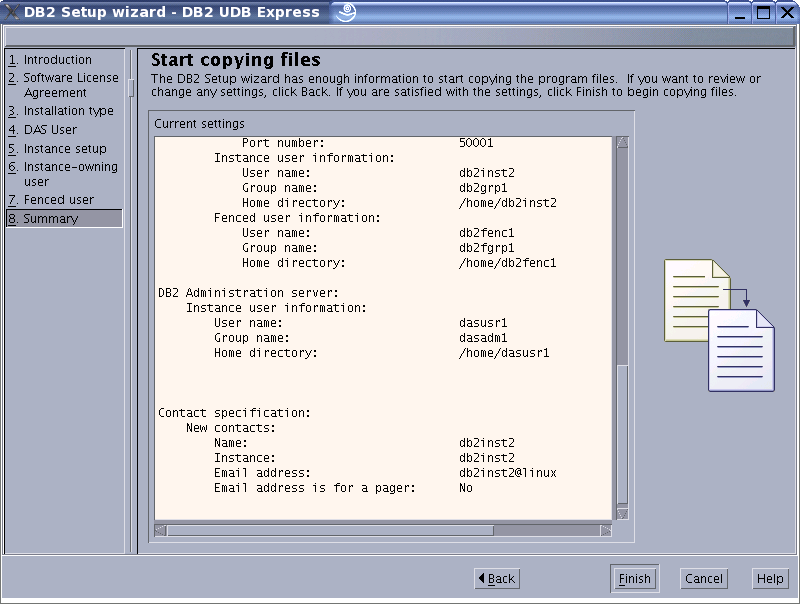Click the swirl icon in the title bar
Image resolution: width=800 pixels, height=604 pixels.
pos(345,12)
